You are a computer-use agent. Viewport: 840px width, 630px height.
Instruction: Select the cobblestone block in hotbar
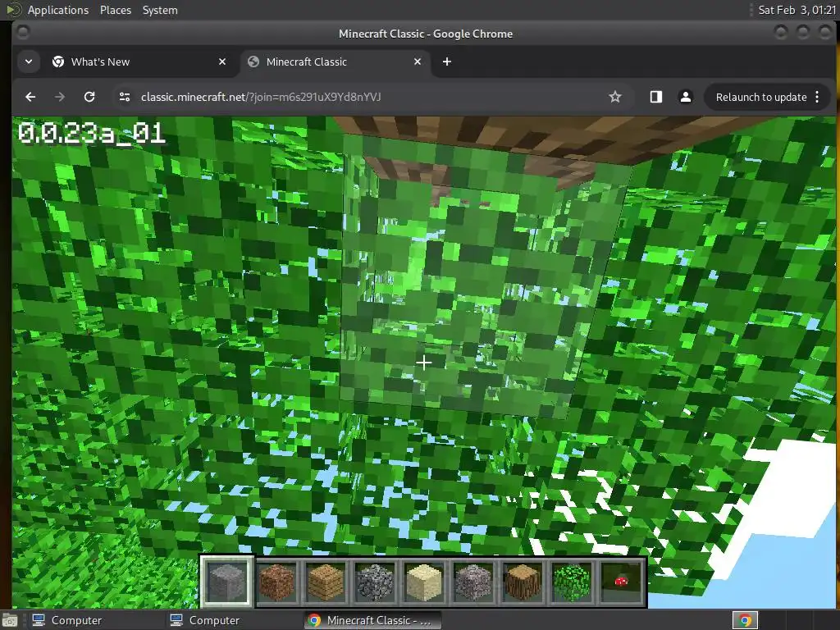click(x=375, y=582)
